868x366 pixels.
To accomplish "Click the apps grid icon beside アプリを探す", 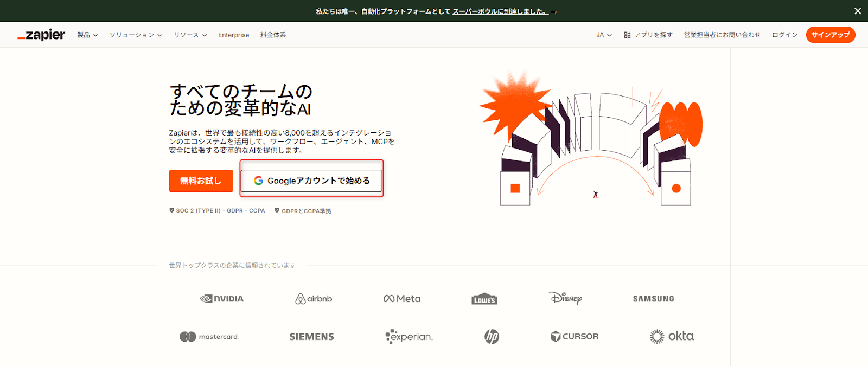I will [627, 35].
